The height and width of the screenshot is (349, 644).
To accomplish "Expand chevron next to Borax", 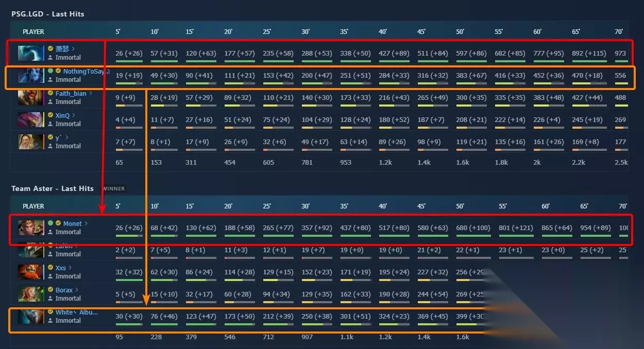I will pos(77,290).
